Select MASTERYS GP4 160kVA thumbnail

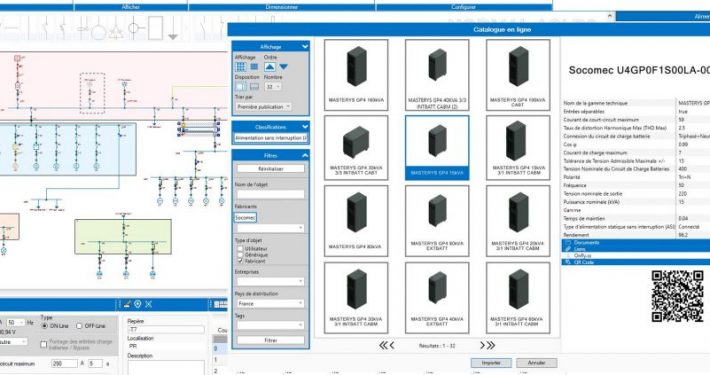tap(356, 75)
